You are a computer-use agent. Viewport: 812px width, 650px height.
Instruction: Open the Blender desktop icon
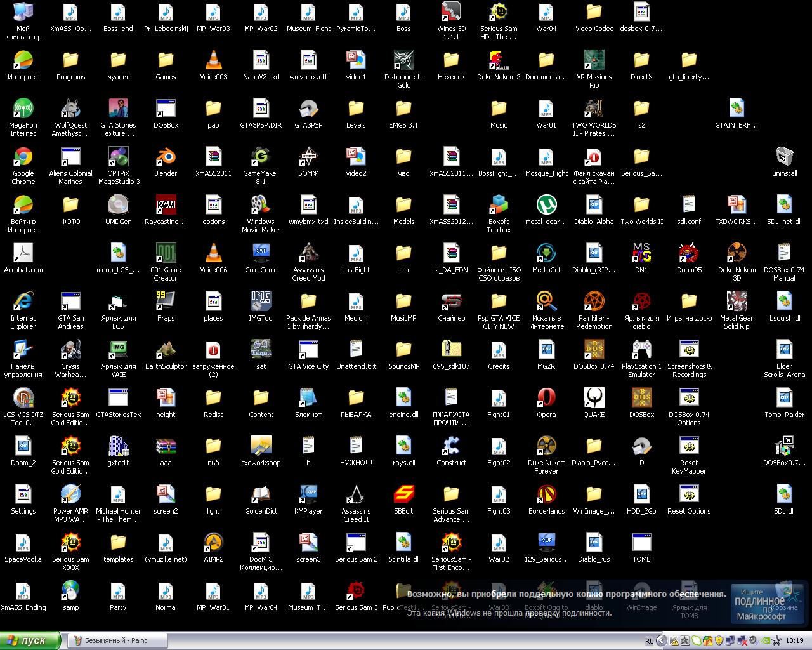pyautogui.click(x=166, y=156)
